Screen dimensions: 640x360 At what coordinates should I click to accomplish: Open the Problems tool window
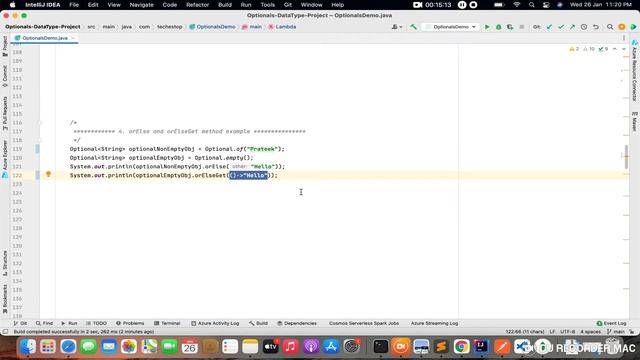(x=130, y=323)
